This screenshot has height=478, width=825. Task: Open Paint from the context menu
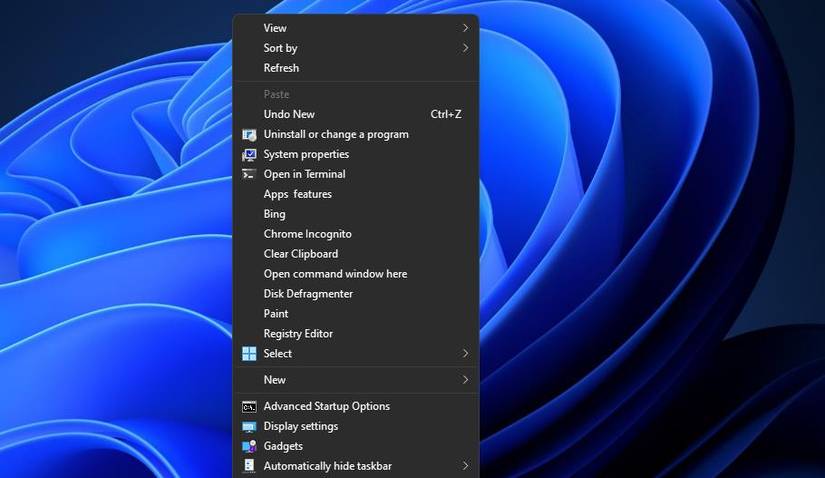pos(356,314)
